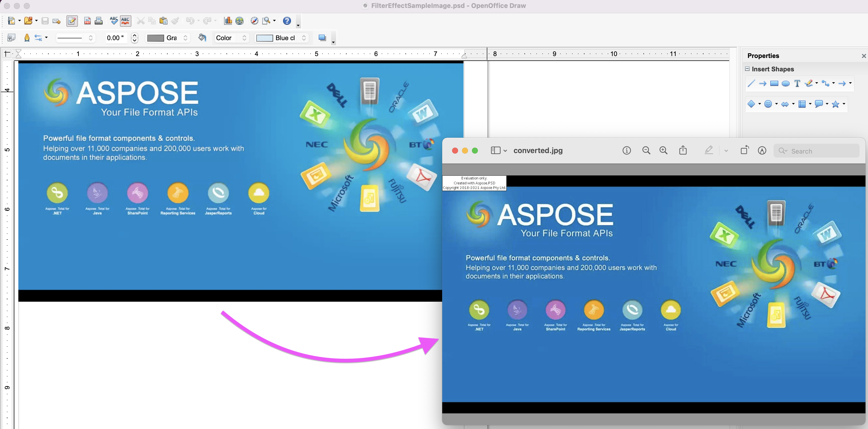Select the Callouts speech bubble tool
The image size is (868, 429).
click(x=819, y=104)
